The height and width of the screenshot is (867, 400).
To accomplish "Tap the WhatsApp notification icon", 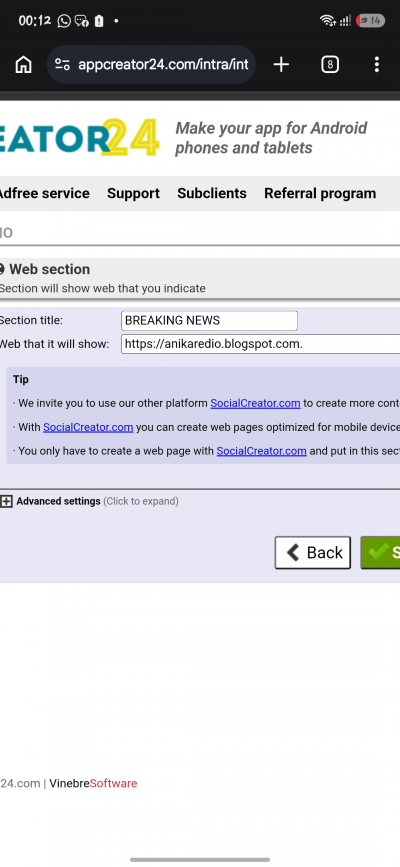I will [x=64, y=21].
